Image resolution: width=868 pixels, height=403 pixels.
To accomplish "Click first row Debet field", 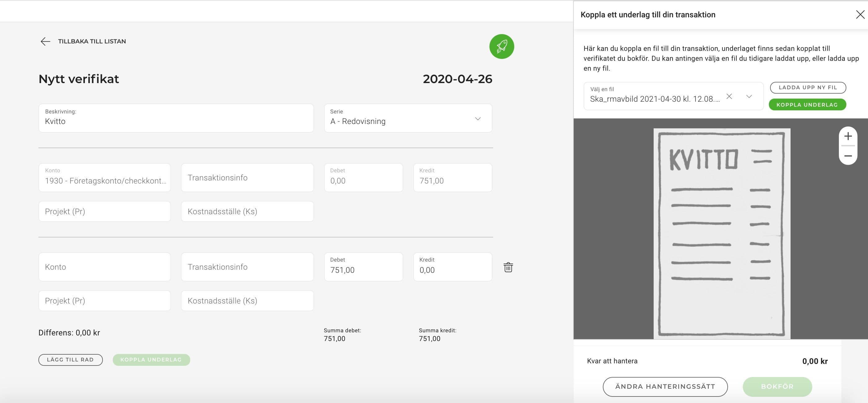I will pos(363,178).
